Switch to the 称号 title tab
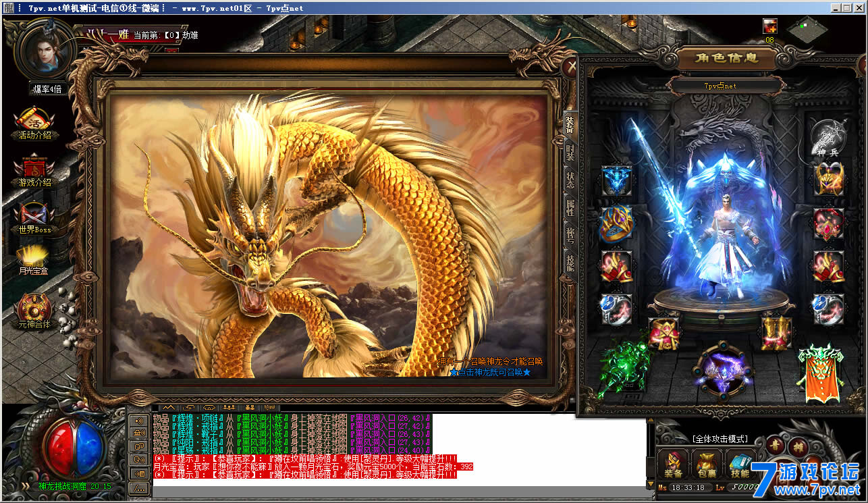This screenshot has height=503, width=868. point(570,236)
